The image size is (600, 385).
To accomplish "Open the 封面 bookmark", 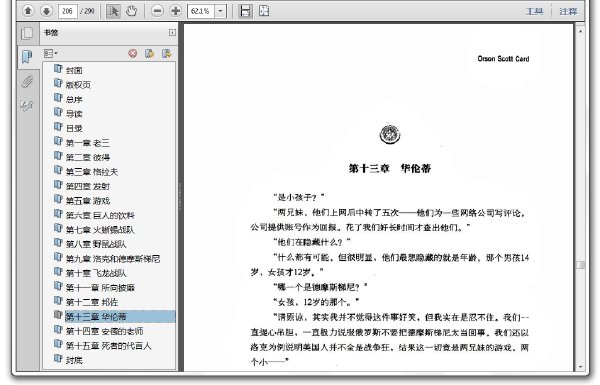I will tap(74, 70).
